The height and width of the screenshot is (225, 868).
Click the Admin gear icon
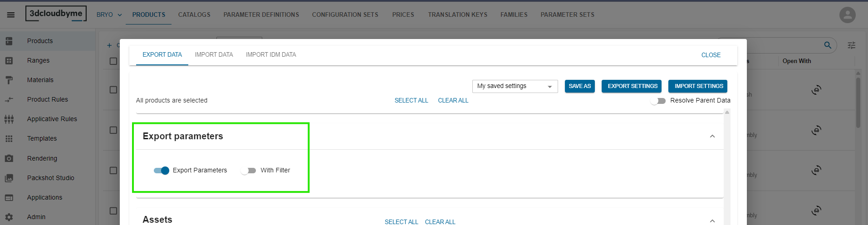point(9,217)
